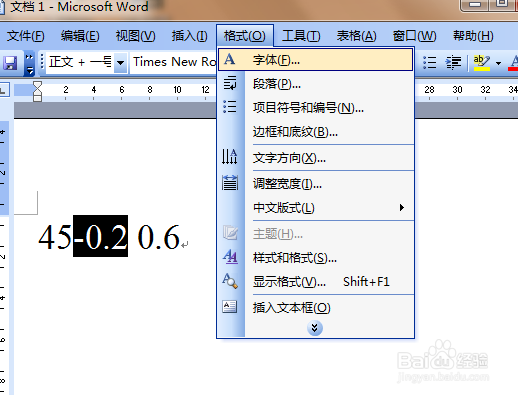Expand the 中文版式(L) submenu
This screenshot has height=395, width=518.
[315, 208]
